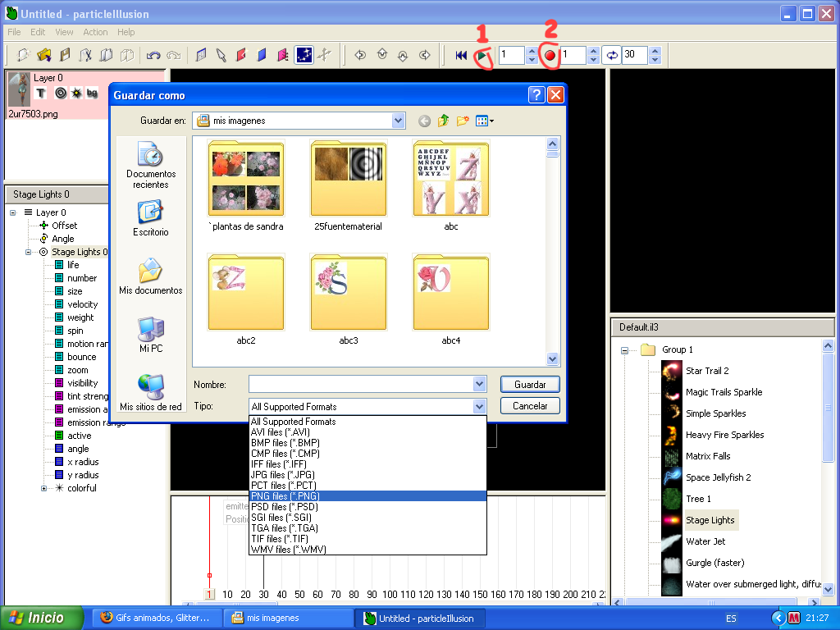This screenshot has height=630, width=840.
Task: Select the Star Trail 2 emitter
Action: [707, 371]
